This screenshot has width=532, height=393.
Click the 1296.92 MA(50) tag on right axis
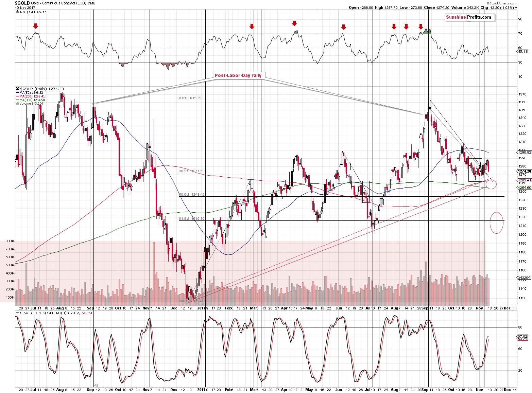[525, 152]
